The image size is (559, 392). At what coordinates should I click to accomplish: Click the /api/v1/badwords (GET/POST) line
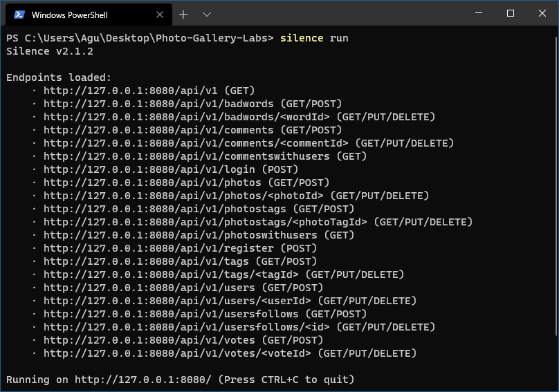pos(192,104)
